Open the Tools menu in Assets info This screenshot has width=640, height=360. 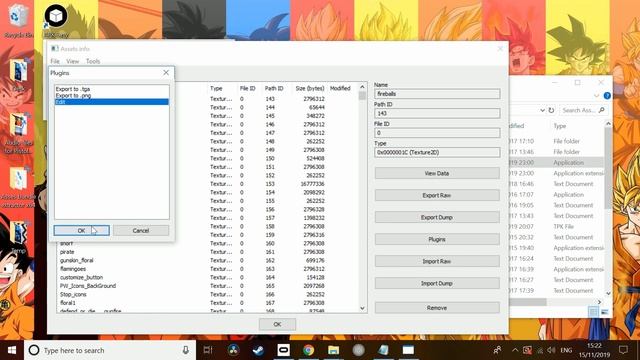pyautogui.click(x=93, y=61)
